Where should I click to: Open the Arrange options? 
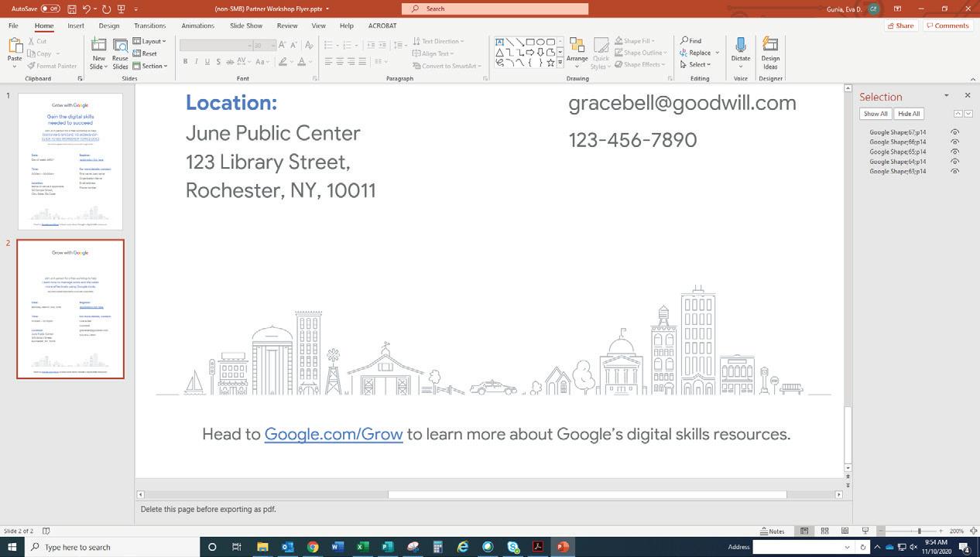(577, 53)
